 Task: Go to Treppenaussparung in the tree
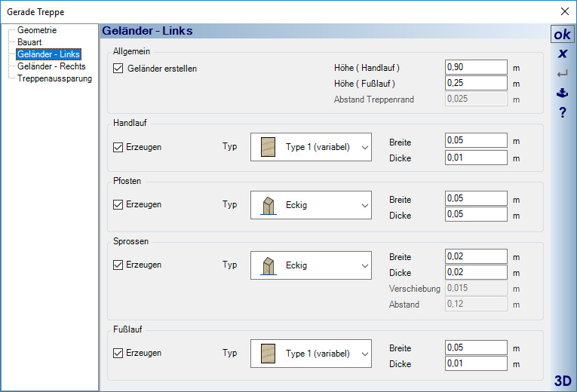coord(54,78)
